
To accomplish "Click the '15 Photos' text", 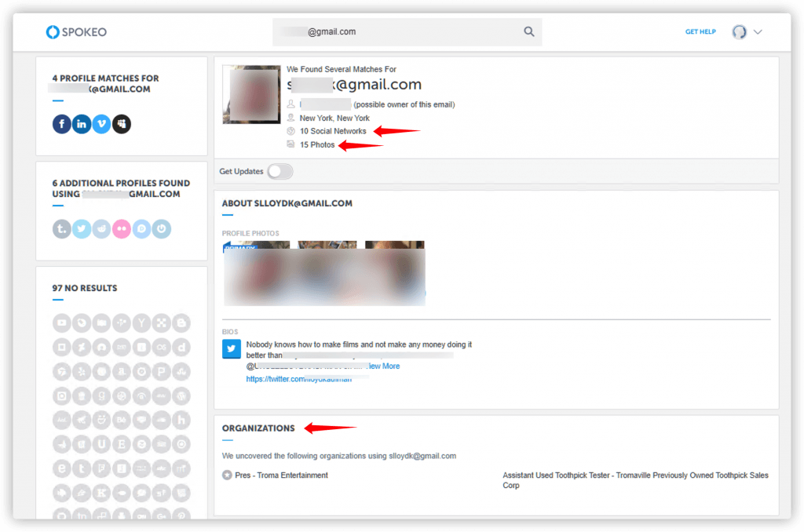I will [x=317, y=144].
